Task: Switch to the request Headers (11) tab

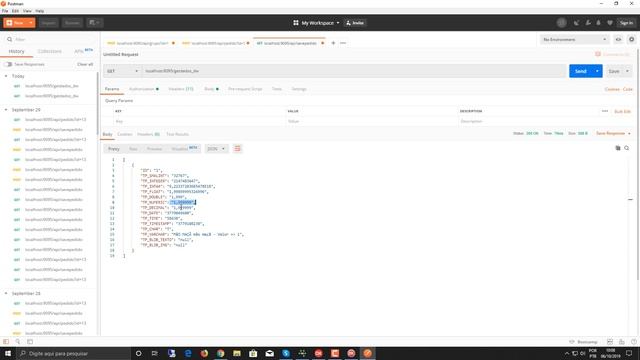Action: coord(181,89)
